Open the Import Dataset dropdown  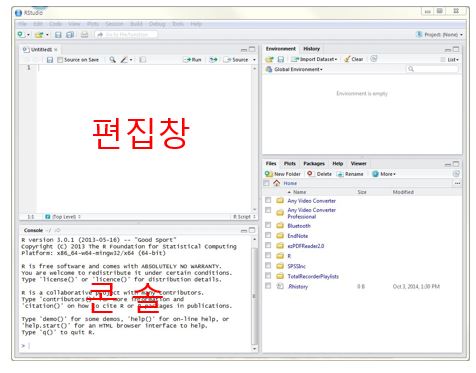coord(314,59)
